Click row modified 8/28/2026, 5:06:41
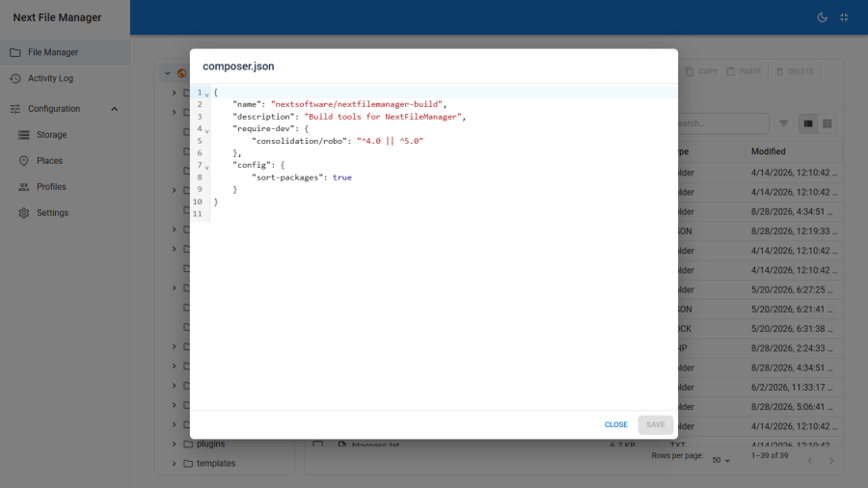This screenshot has height=488, width=868. (x=794, y=407)
